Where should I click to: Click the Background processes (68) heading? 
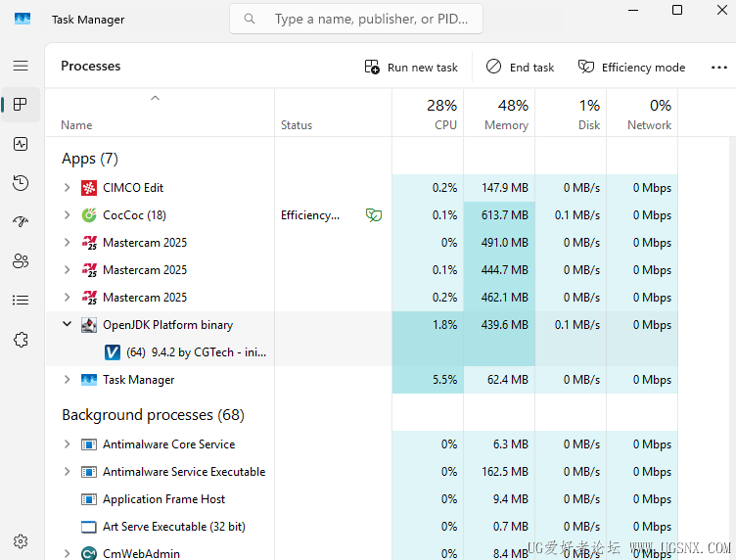[x=153, y=415]
